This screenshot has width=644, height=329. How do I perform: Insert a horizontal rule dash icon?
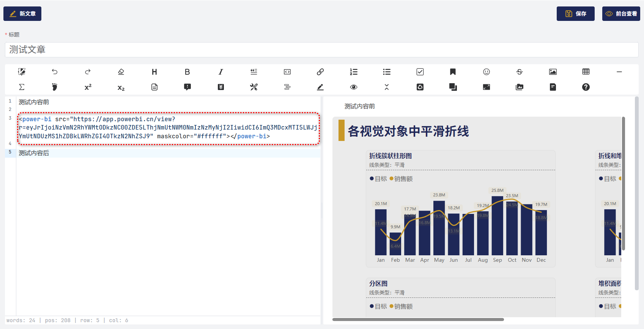(619, 72)
